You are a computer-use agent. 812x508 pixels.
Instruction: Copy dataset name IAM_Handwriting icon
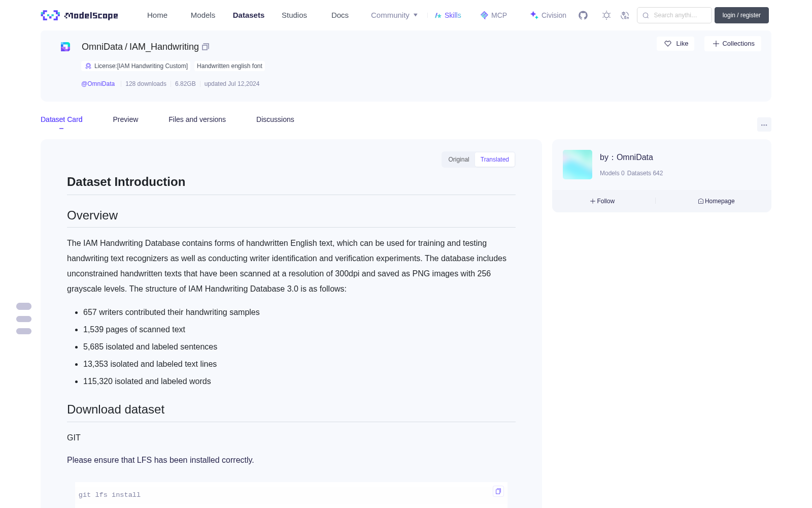pyautogui.click(x=206, y=47)
